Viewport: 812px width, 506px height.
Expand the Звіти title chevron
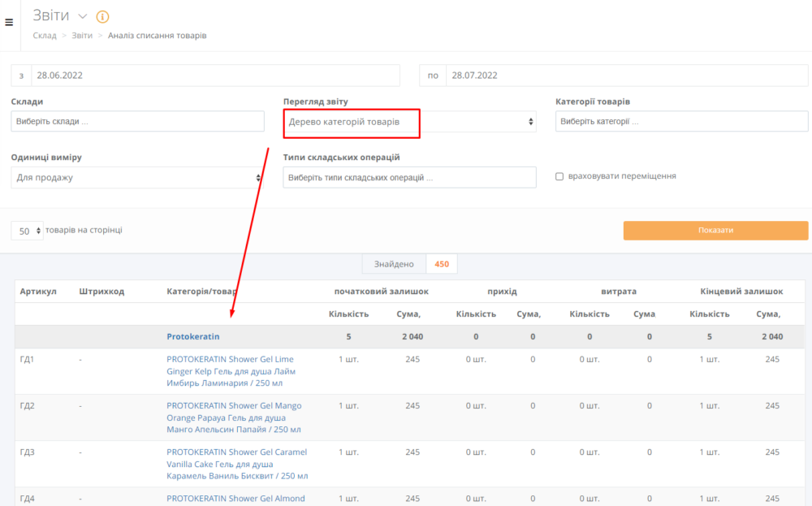(x=82, y=16)
